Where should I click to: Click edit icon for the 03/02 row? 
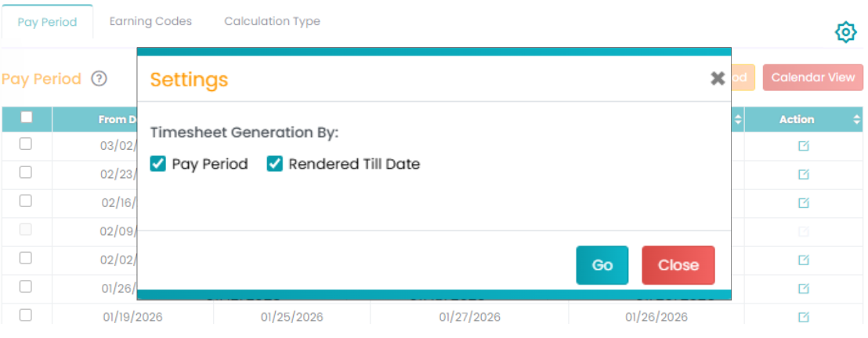[803, 146]
